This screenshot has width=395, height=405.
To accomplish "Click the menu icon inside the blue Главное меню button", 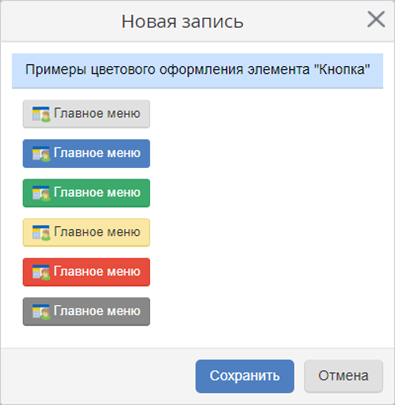I will [41, 154].
